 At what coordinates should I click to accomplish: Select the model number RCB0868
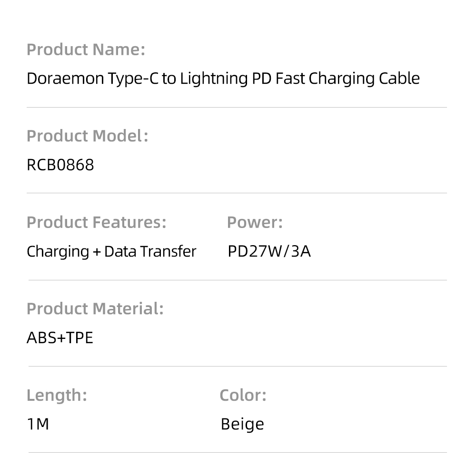coord(60,165)
